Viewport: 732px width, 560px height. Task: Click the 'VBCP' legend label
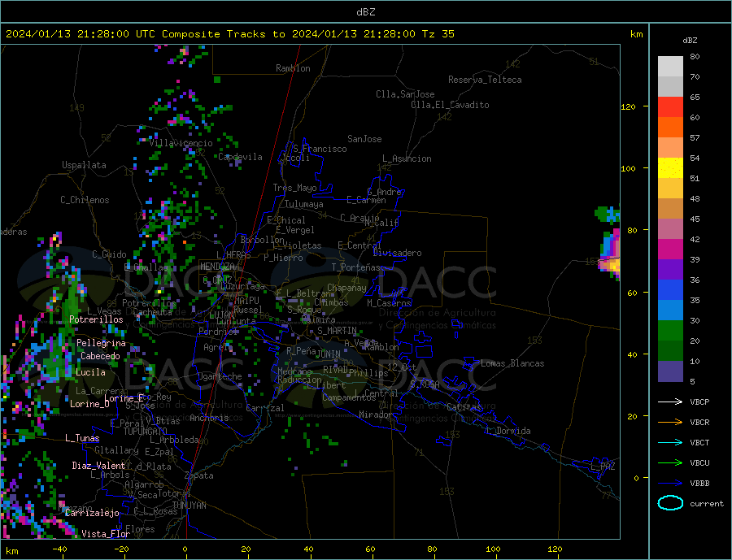(x=699, y=402)
